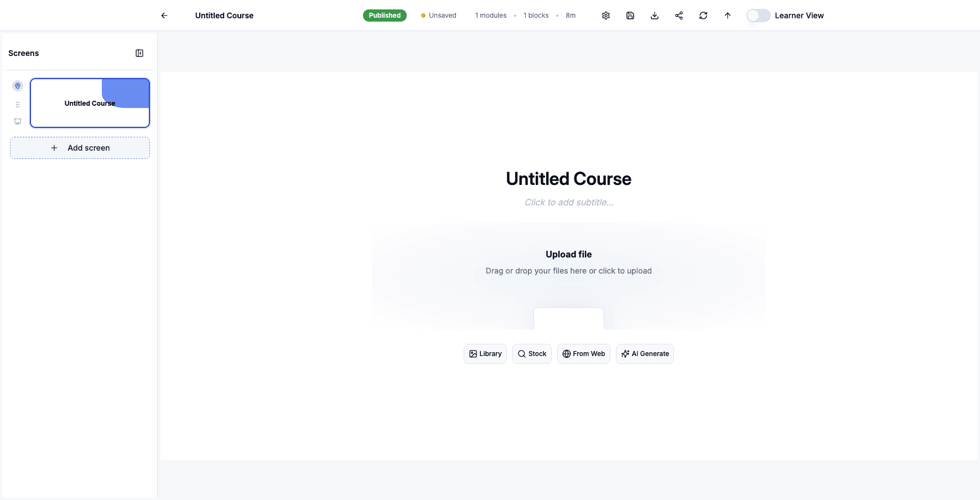Open the course settings gear
The image size is (980, 500).
coord(605,15)
